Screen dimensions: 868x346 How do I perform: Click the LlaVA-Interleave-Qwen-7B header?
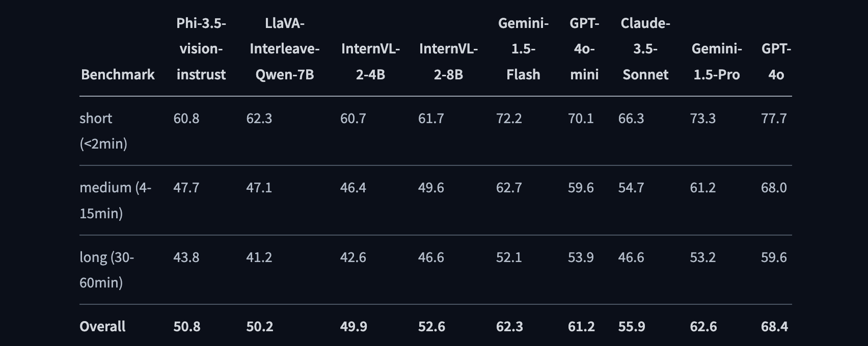click(285, 49)
